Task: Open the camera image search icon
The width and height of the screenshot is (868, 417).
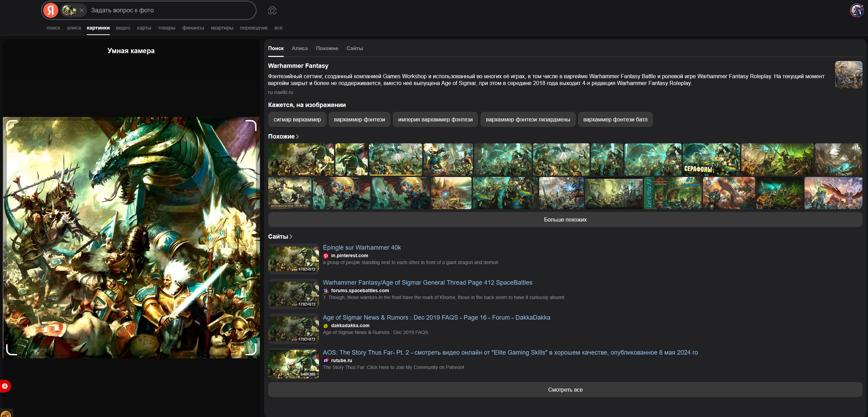Action: point(272,10)
